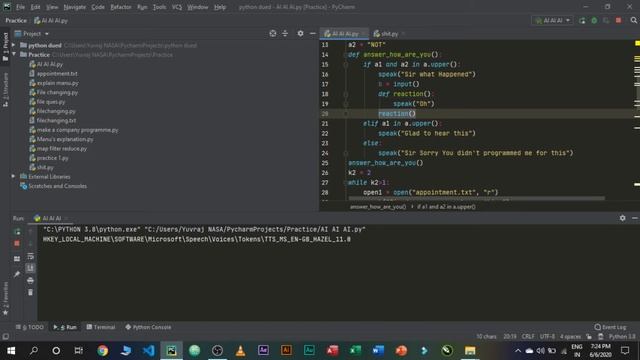Stop process red icon in Run panel

[17, 244]
